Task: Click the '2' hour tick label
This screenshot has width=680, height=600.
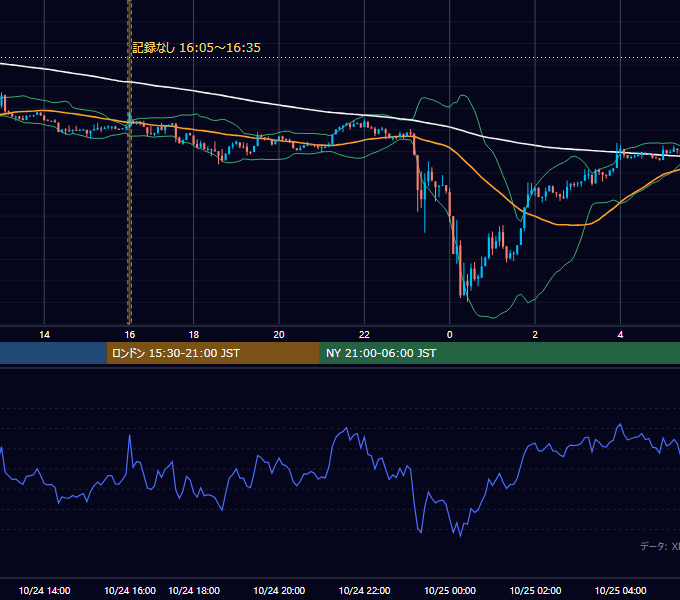Action: point(535,335)
